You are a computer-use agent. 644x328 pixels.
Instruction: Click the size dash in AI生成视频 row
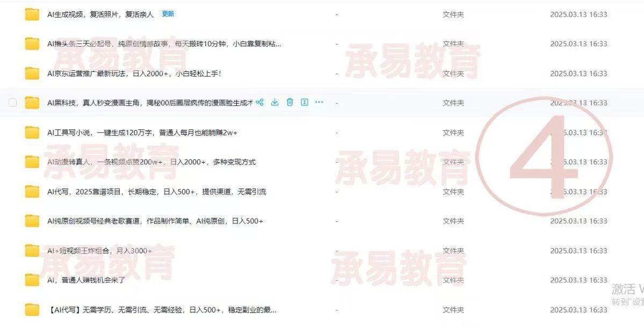337,14
